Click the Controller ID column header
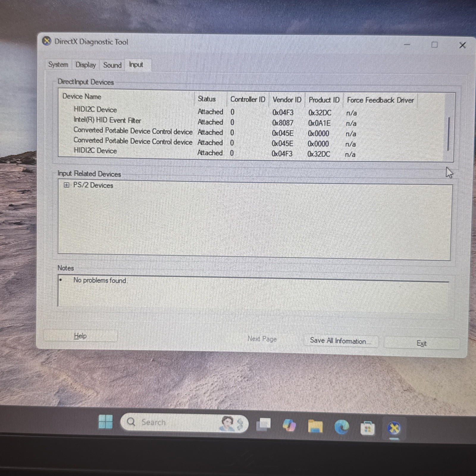Viewport: 476px width, 476px height. click(x=248, y=99)
